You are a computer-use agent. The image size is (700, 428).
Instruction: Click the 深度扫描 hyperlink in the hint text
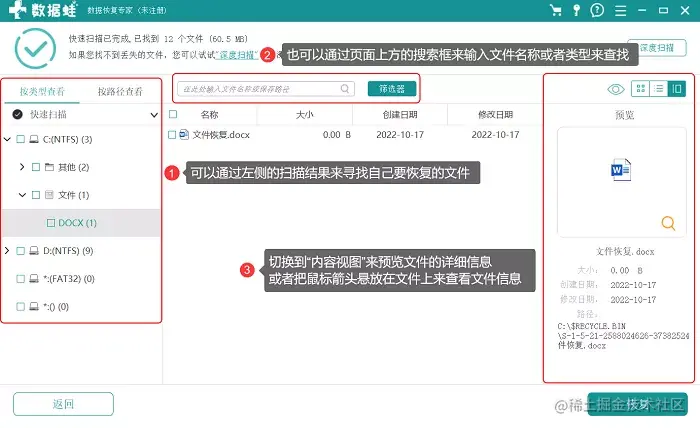(x=237, y=55)
